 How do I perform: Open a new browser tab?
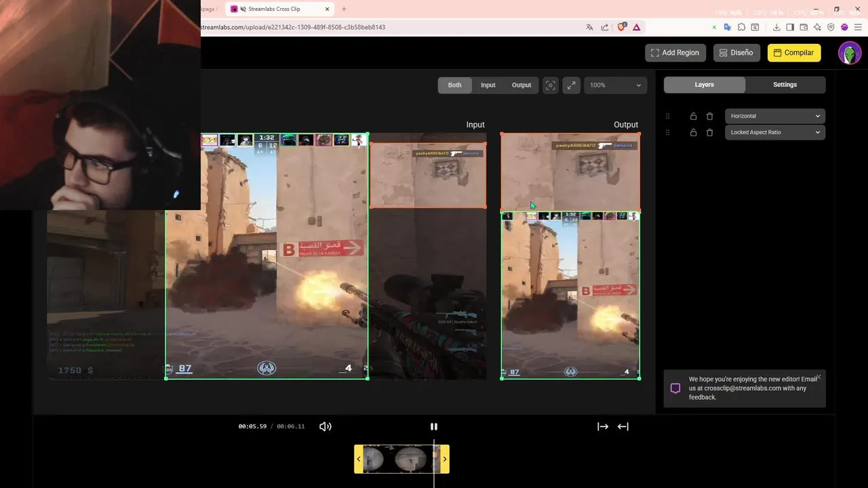(344, 9)
